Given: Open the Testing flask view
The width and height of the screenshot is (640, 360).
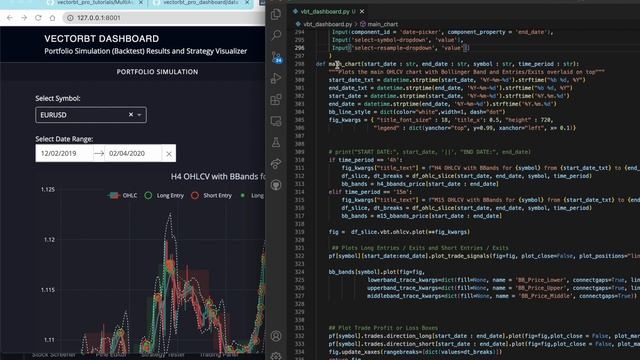Looking at the screenshot, I should point(276,142).
